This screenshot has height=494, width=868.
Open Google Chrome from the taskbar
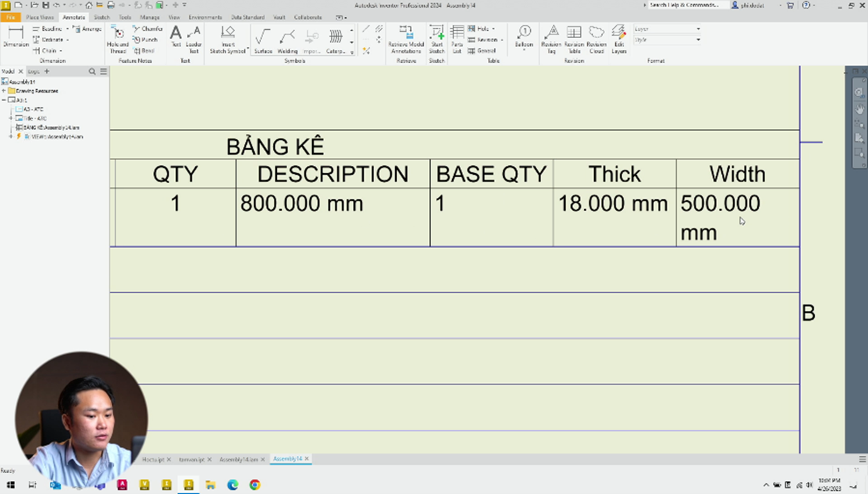[x=255, y=485]
